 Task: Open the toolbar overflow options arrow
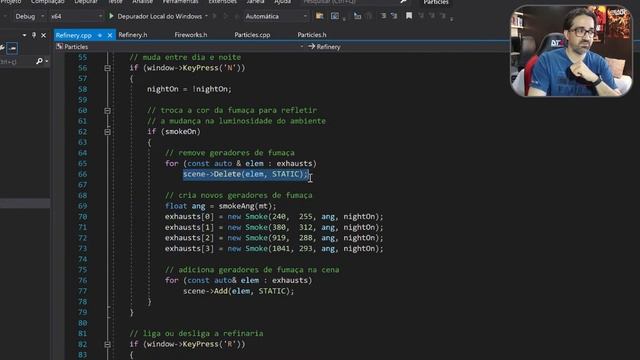point(451,18)
